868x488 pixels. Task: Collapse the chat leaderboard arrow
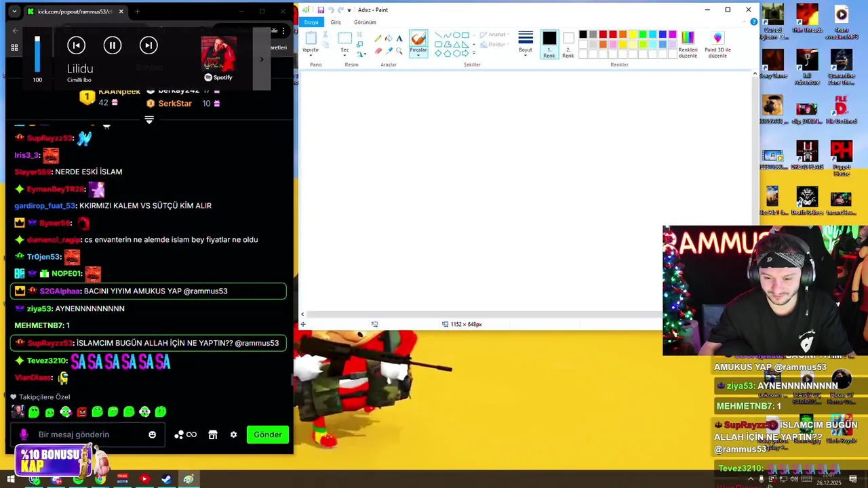[x=149, y=120]
